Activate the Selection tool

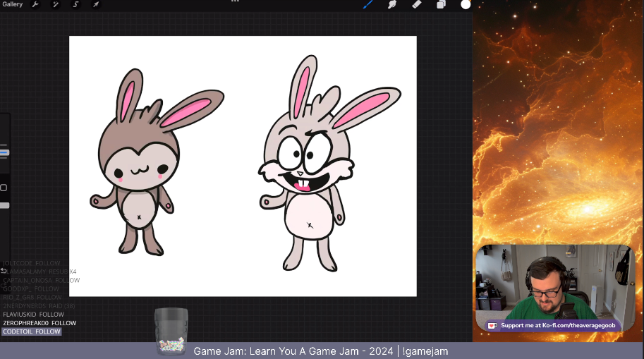(76, 4)
